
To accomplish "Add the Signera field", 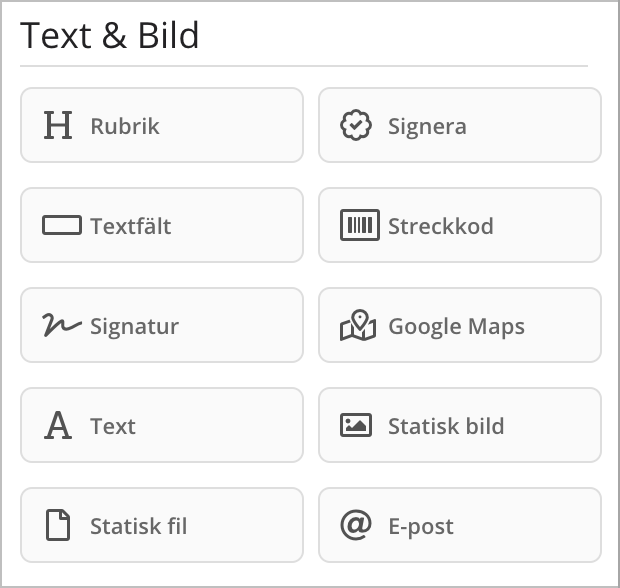I will pyautogui.click(x=460, y=125).
